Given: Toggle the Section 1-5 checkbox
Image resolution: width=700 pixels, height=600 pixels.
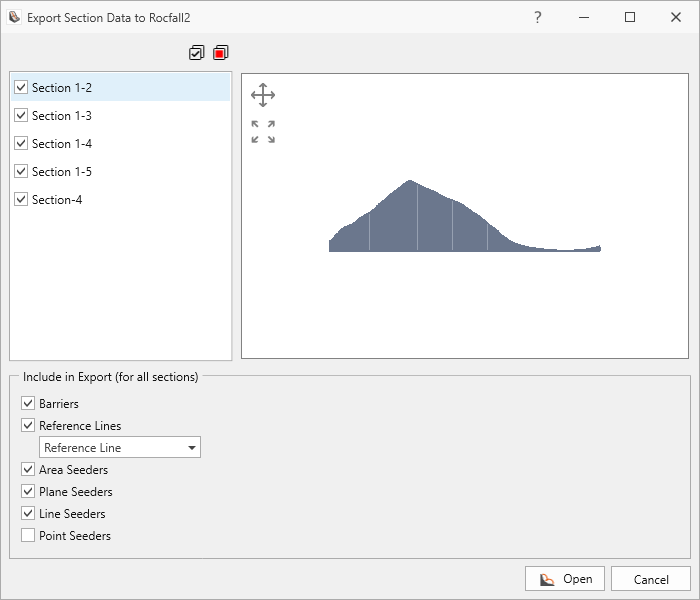Looking at the screenshot, I should click(21, 171).
